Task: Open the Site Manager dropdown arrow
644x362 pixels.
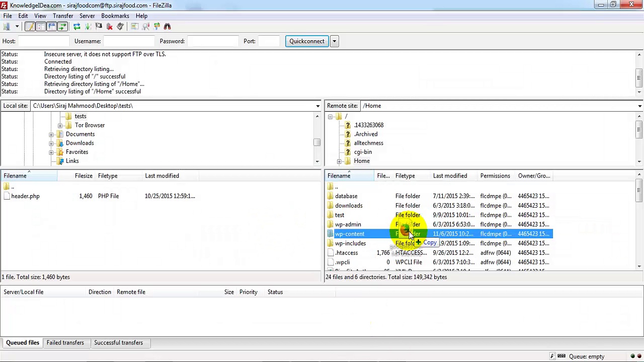Action: click(x=17, y=26)
